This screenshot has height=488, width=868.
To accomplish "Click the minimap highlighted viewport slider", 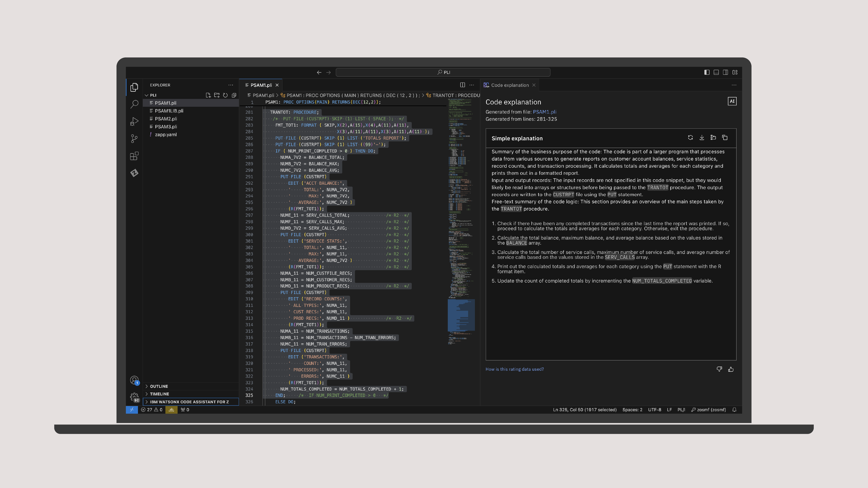I will pyautogui.click(x=461, y=315).
